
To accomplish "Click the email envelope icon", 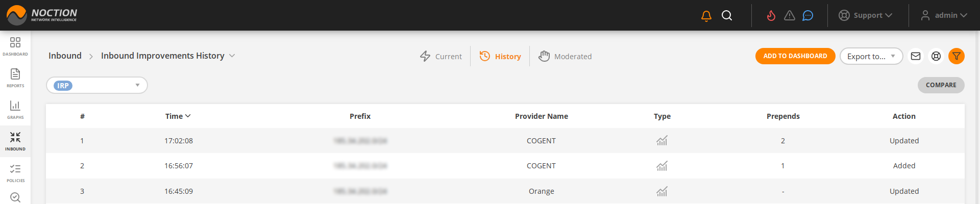I will click(916, 56).
